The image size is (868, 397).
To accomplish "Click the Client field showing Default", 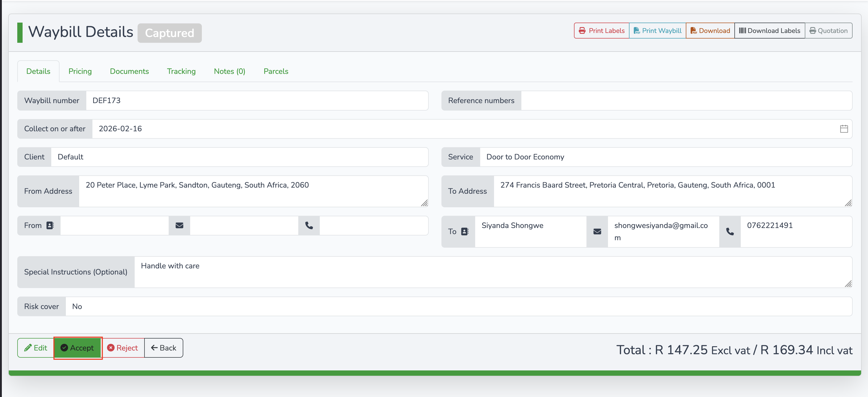I will [x=240, y=157].
